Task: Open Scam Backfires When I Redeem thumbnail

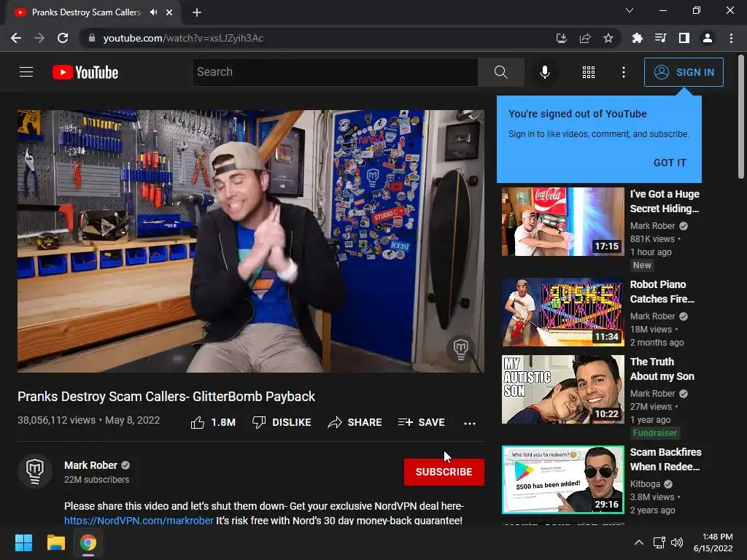Action: (562, 480)
